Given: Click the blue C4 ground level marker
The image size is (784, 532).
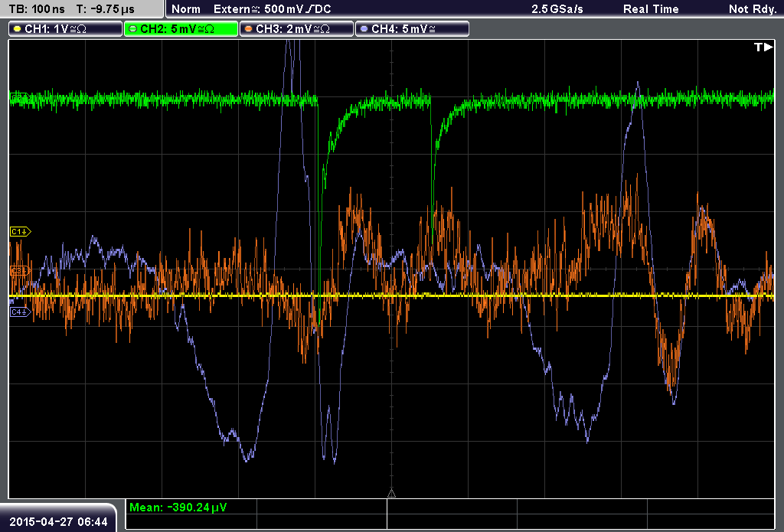Looking at the screenshot, I should (x=21, y=312).
